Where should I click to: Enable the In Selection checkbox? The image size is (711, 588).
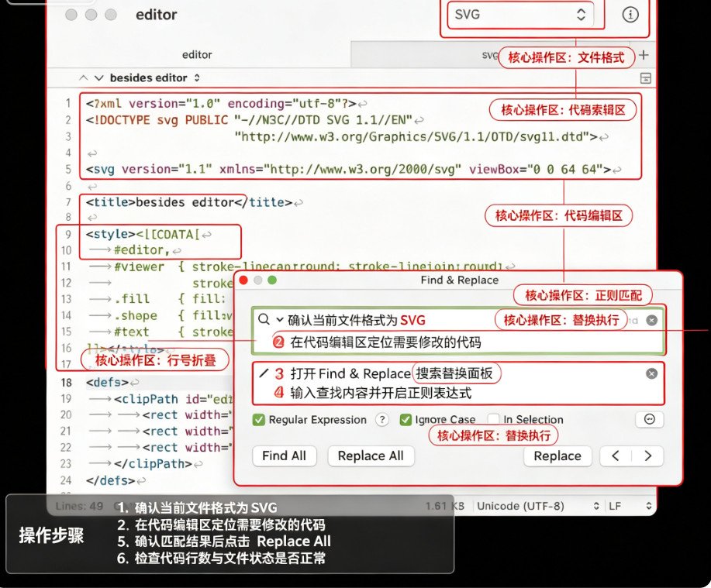click(493, 419)
